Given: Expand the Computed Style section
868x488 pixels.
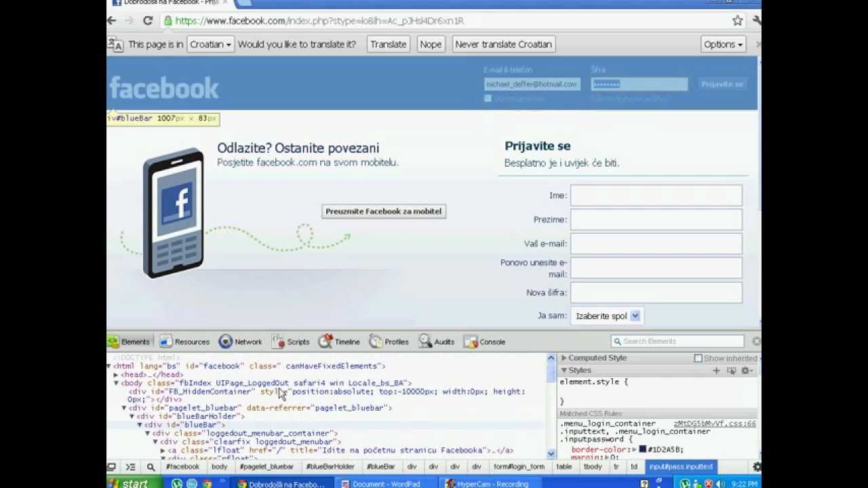Looking at the screenshot, I should [x=564, y=358].
